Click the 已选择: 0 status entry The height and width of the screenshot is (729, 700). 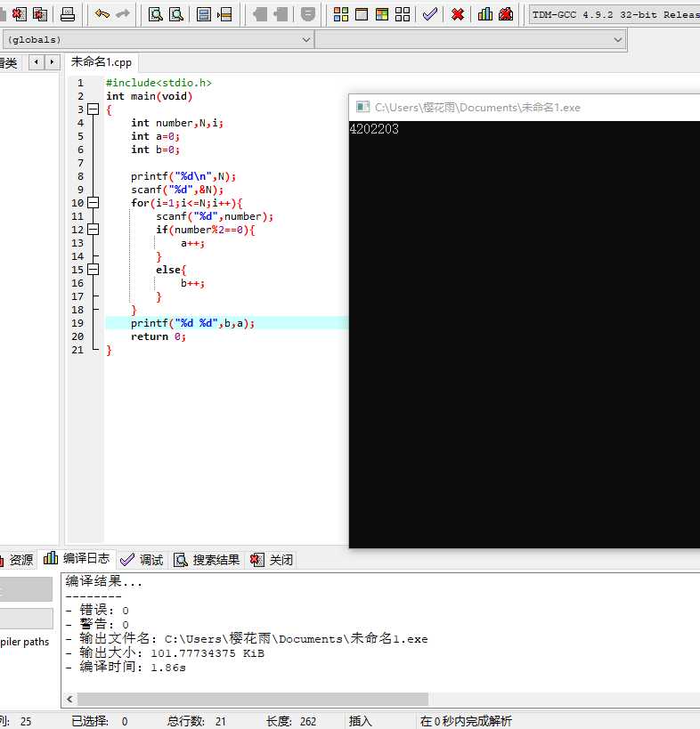pyautogui.click(x=100, y=721)
